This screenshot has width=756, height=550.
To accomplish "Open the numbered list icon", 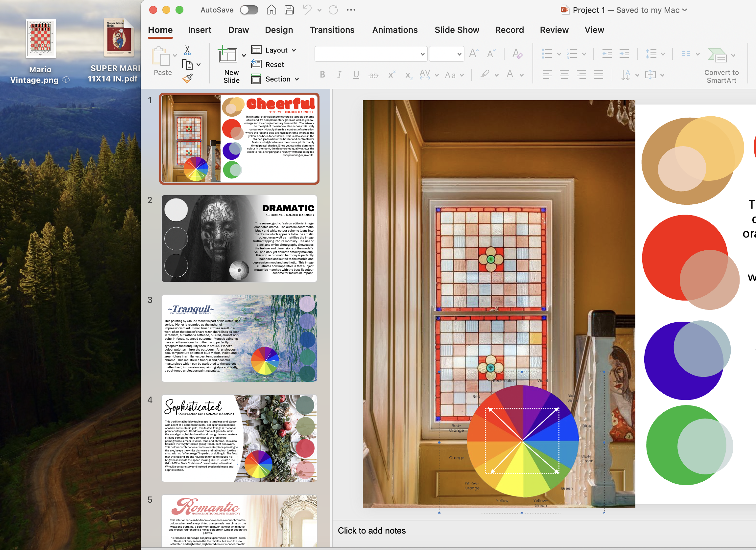I will [572, 54].
